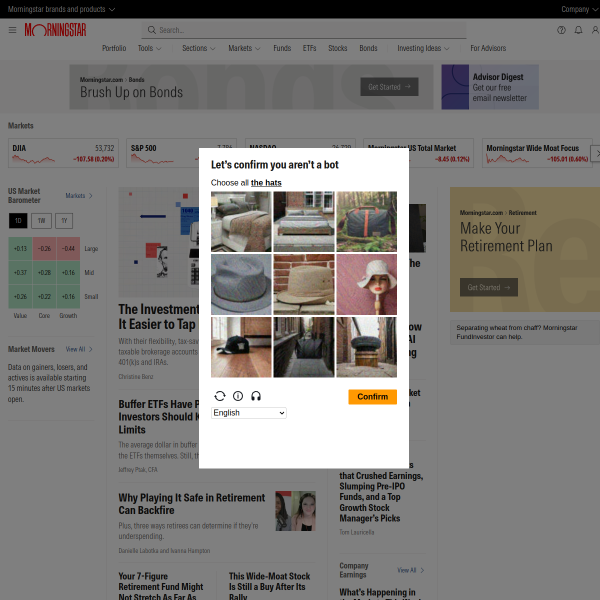600x600 pixels.
Task: Select the 1W barometer toggle
Action: (x=41, y=221)
